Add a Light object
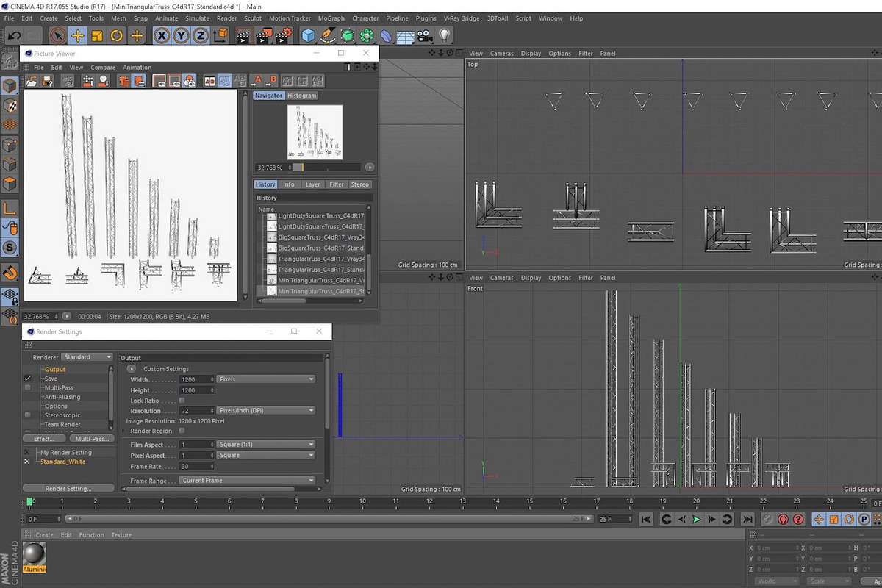The width and height of the screenshot is (882, 588). click(x=444, y=35)
